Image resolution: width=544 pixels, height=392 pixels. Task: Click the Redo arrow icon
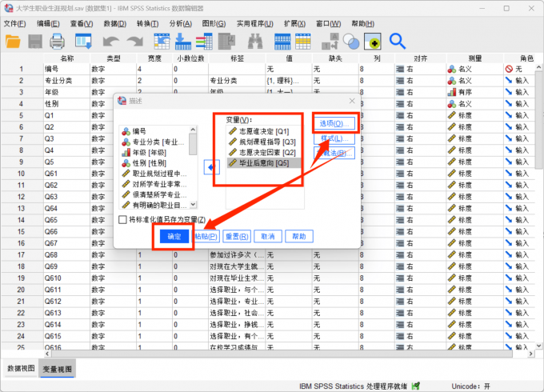(x=135, y=42)
